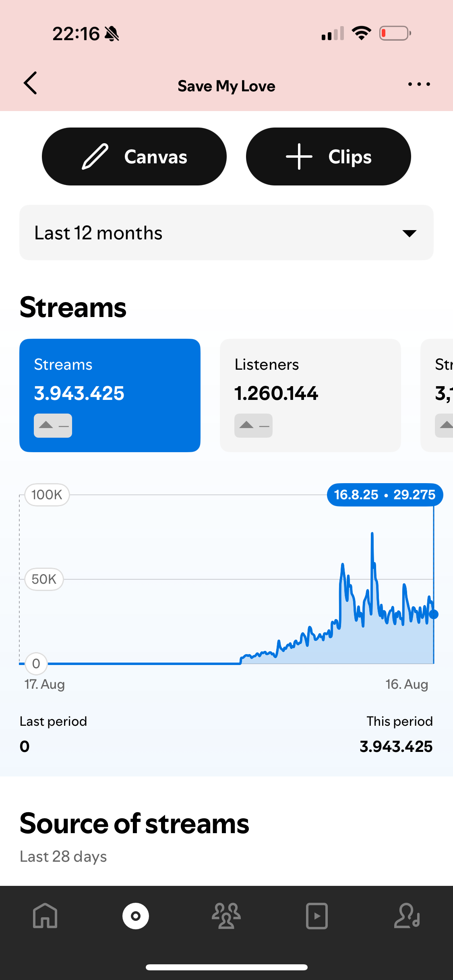Screen dimensions: 453x980
Task: Tap the Clips button
Action: 329,156
